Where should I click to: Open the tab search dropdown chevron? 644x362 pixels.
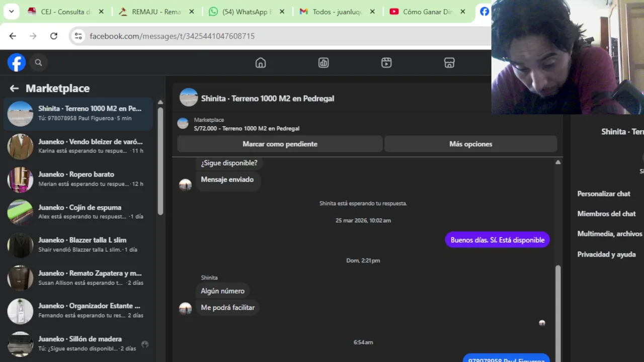point(11,12)
